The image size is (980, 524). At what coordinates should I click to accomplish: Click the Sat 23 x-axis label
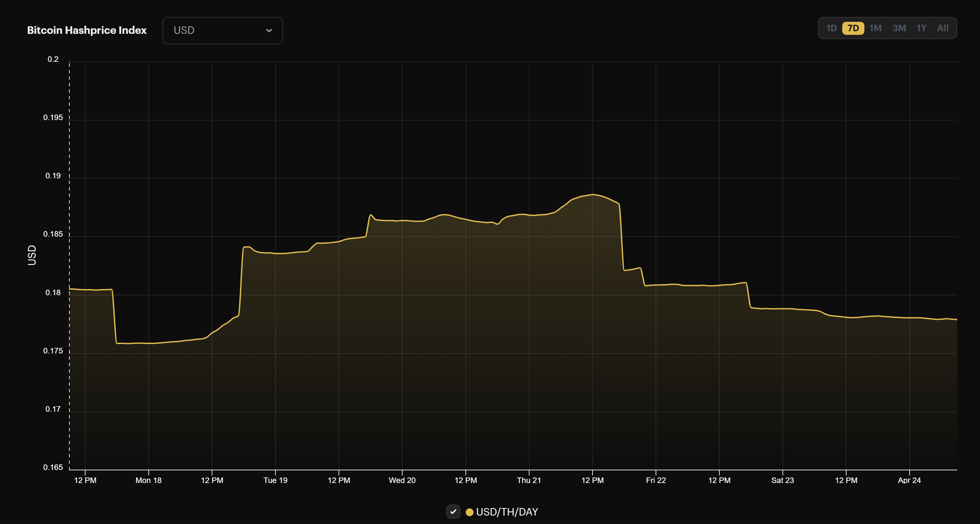pos(783,480)
